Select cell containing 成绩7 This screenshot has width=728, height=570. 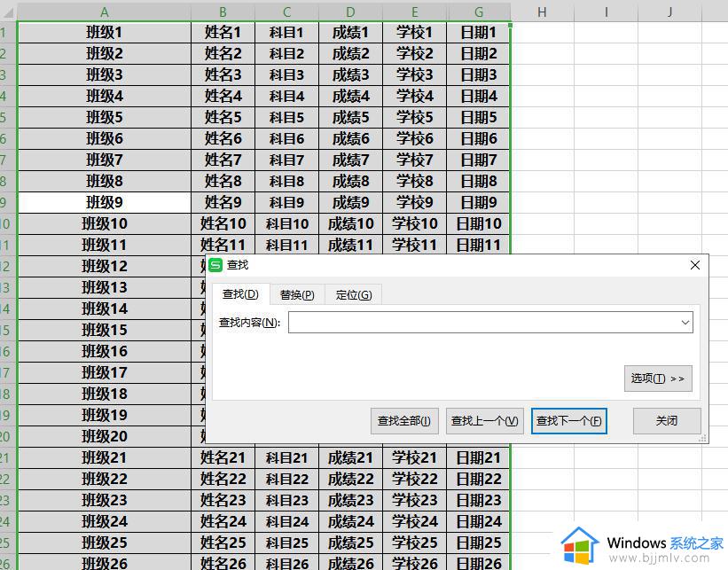(x=350, y=160)
